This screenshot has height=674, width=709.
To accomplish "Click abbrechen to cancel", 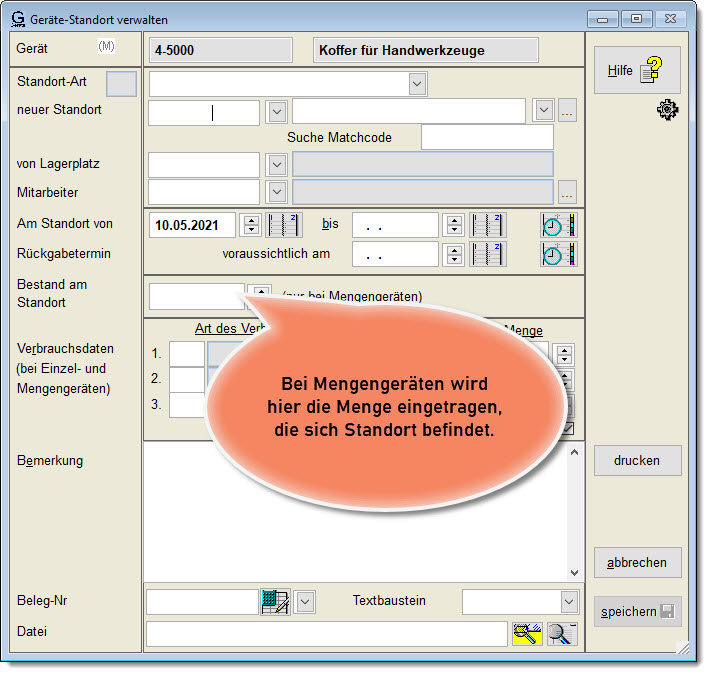I will (637, 562).
